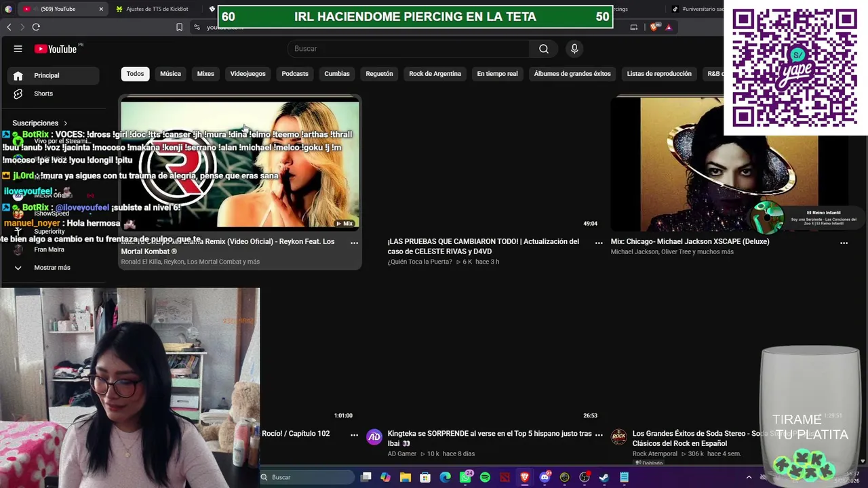Open more options for the Kingteka video

[599, 434]
